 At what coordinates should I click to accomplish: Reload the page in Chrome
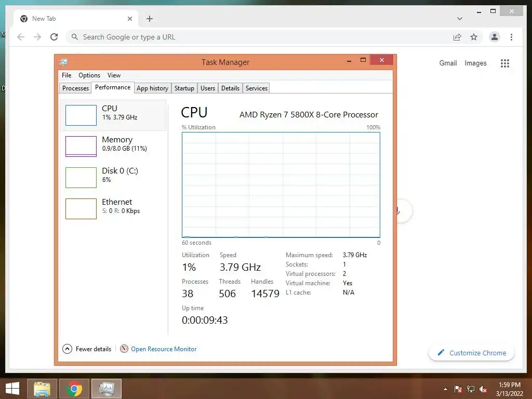(x=54, y=37)
